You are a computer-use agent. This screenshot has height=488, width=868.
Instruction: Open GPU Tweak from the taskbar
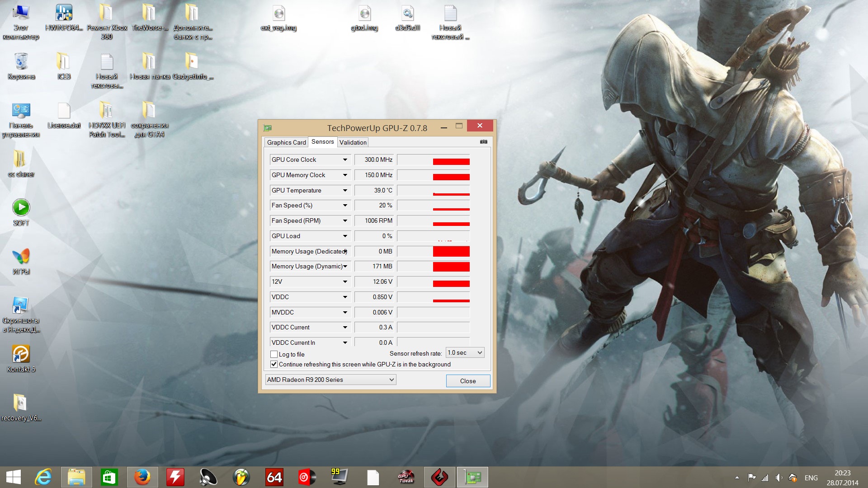point(406,477)
